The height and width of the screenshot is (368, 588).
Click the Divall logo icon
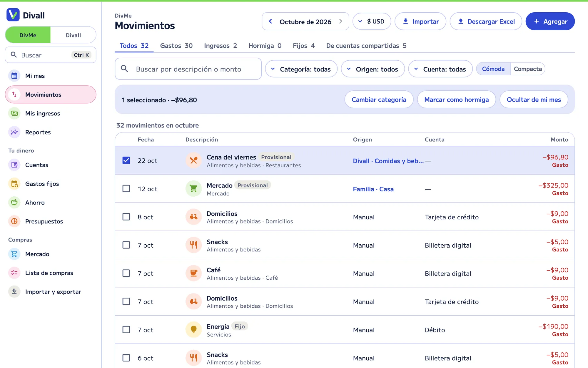pyautogui.click(x=13, y=15)
